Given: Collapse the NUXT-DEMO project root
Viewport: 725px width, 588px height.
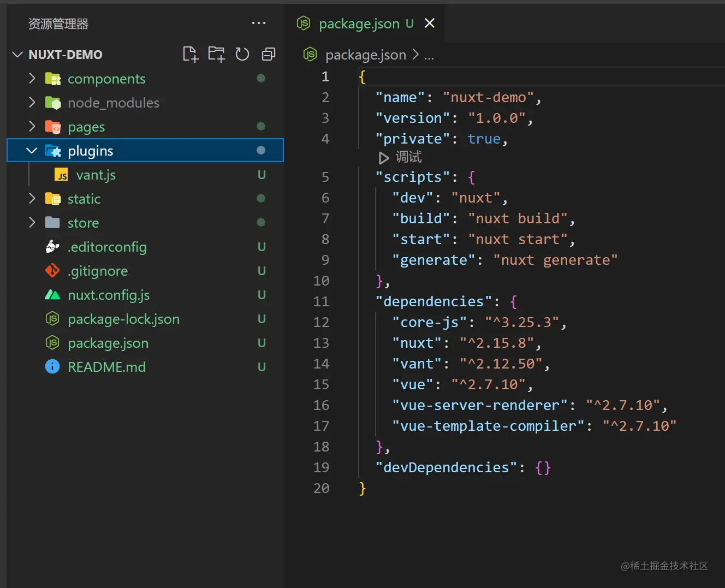Looking at the screenshot, I should 18,55.
